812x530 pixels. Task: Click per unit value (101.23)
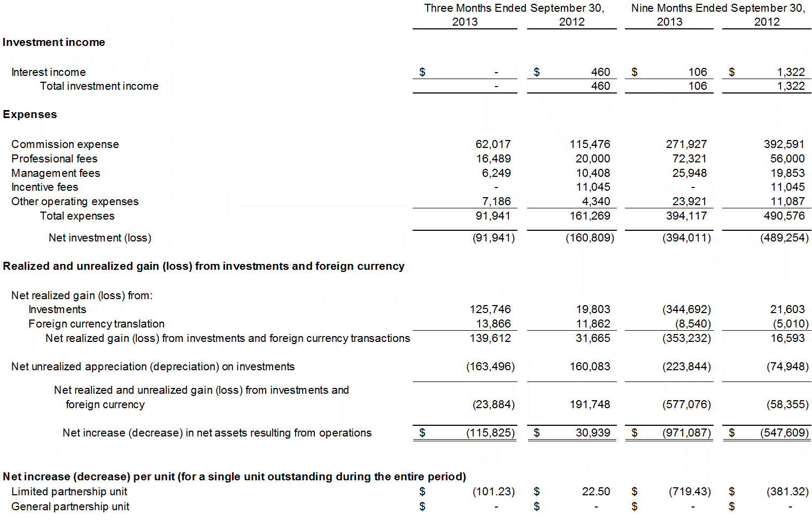pos(494,492)
